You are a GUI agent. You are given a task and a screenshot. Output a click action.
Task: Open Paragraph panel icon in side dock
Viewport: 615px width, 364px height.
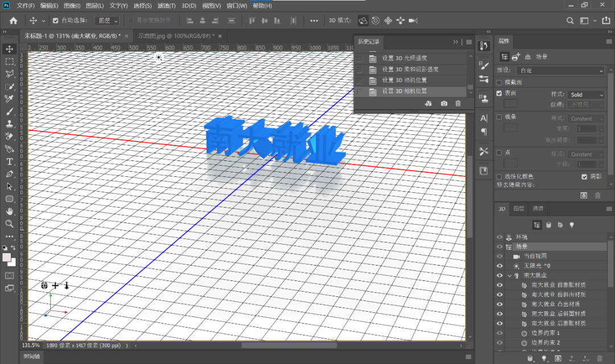(484, 131)
